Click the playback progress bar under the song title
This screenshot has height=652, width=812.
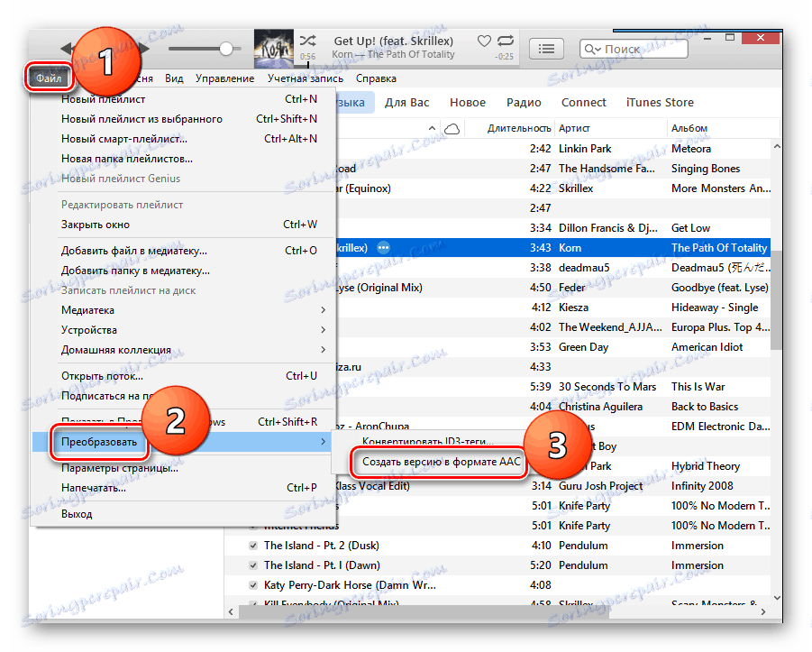(406, 65)
